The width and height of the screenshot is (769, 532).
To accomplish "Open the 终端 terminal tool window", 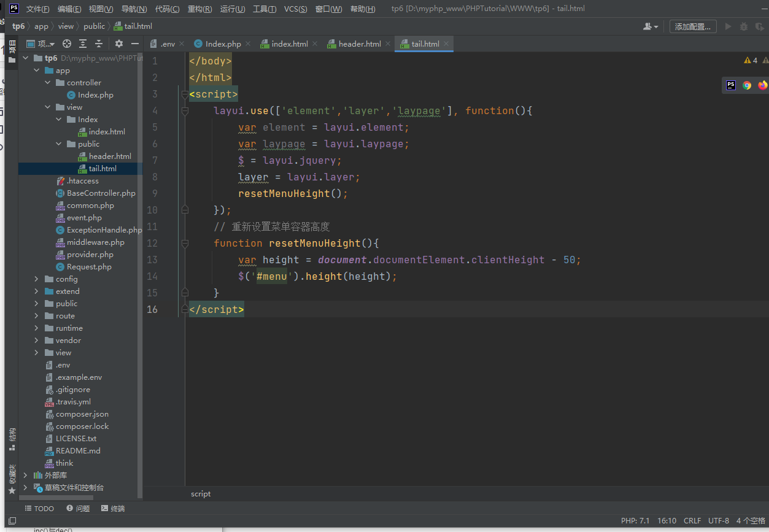I will click(x=113, y=509).
